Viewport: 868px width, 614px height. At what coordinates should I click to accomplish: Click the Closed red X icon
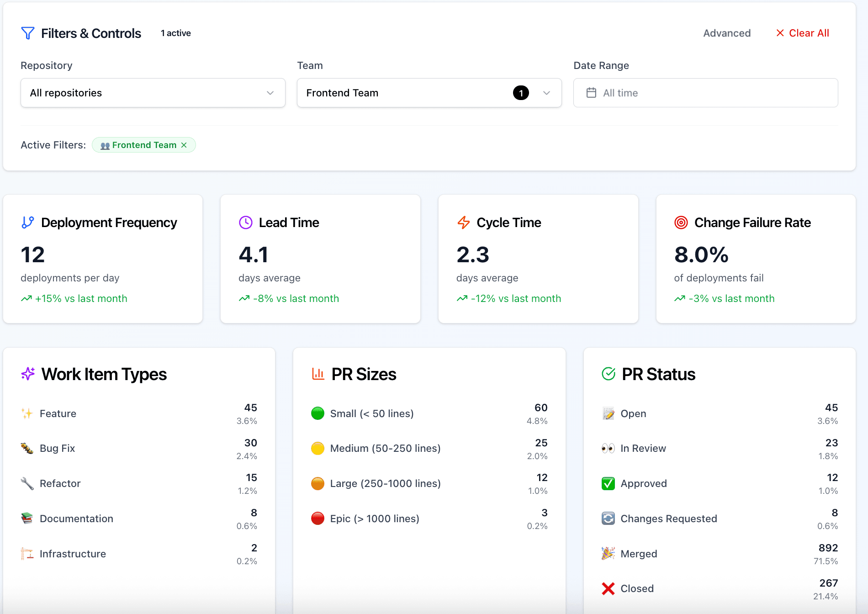[x=608, y=589]
